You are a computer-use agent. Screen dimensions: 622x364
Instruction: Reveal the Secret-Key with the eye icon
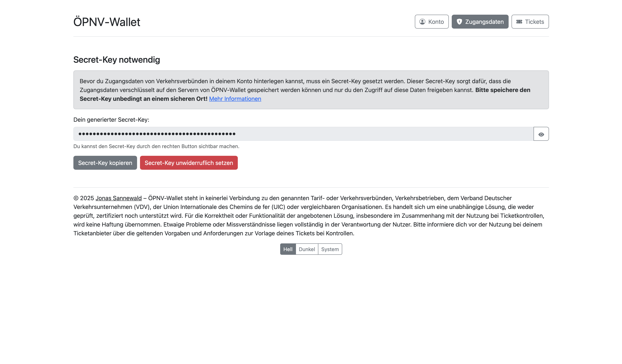[541, 134]
